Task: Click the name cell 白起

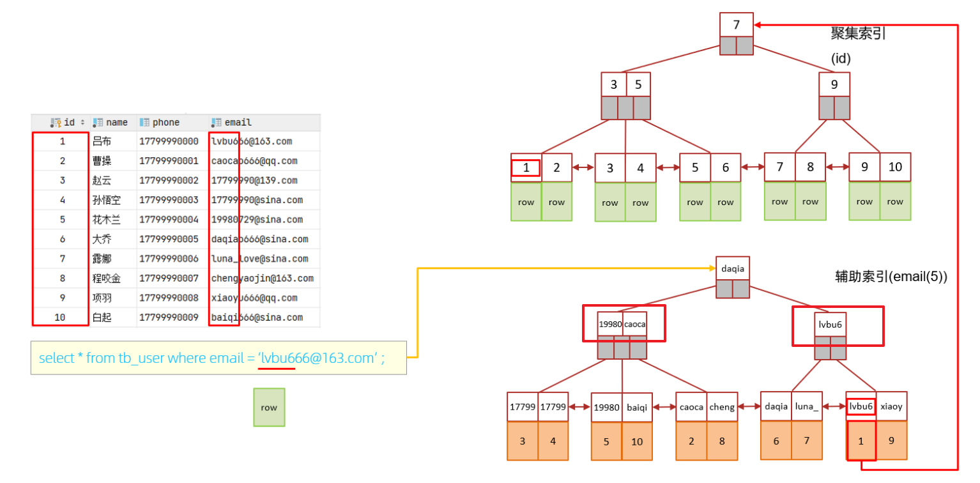Action: 102,318
